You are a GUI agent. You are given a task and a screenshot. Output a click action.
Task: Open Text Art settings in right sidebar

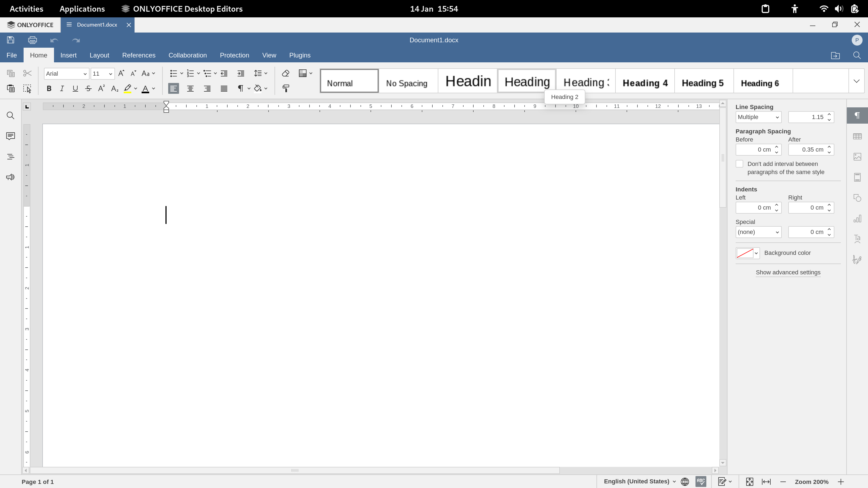pos(857,239)
